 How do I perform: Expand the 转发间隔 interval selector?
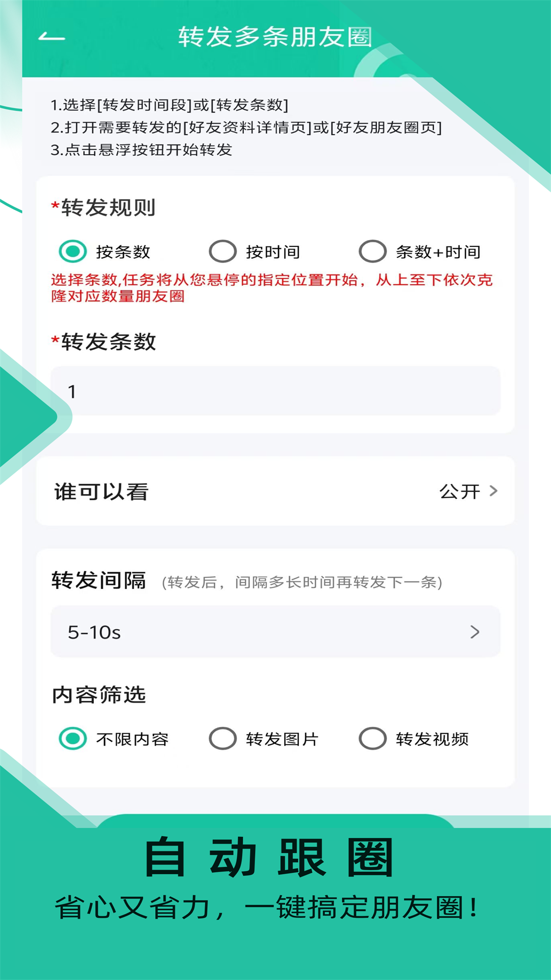[x=275, y=632]
